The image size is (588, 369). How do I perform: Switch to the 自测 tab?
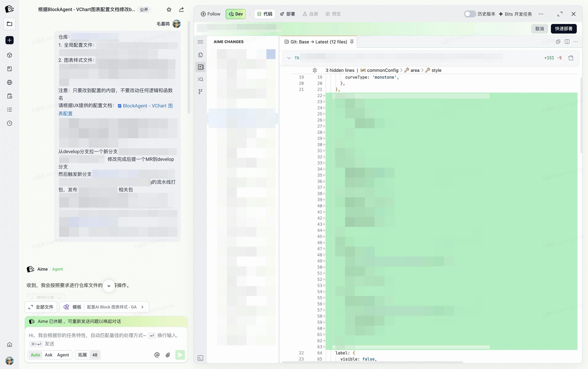pyautogui.click(x=311, y=14)
